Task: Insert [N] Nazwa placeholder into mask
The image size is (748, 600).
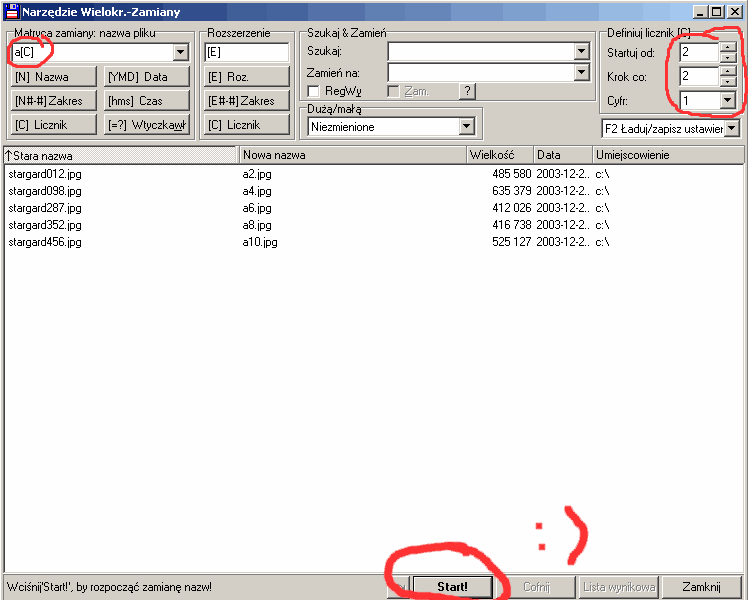Action: [x=55, y=77]
